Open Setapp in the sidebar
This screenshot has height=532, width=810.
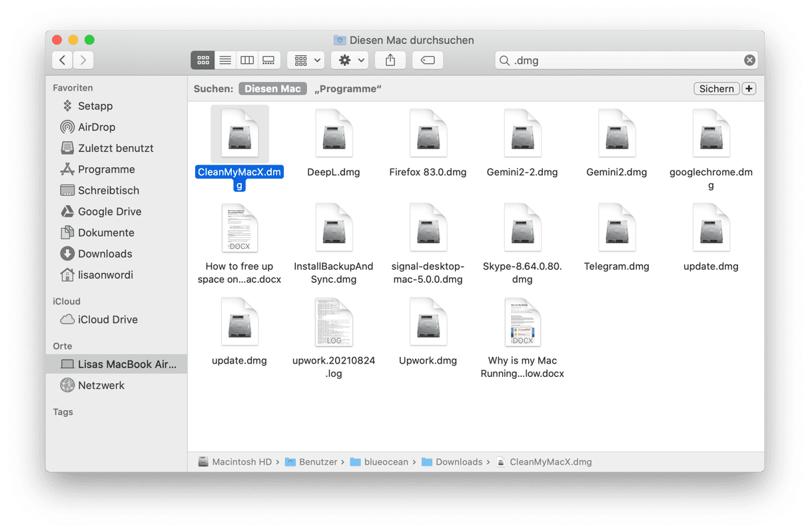(95, 106)
